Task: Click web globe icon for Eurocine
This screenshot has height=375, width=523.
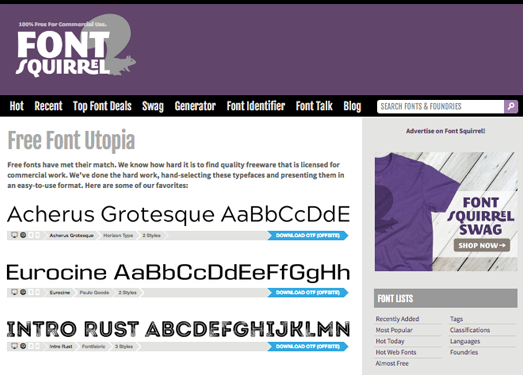Action: click(x=23, y=292)
